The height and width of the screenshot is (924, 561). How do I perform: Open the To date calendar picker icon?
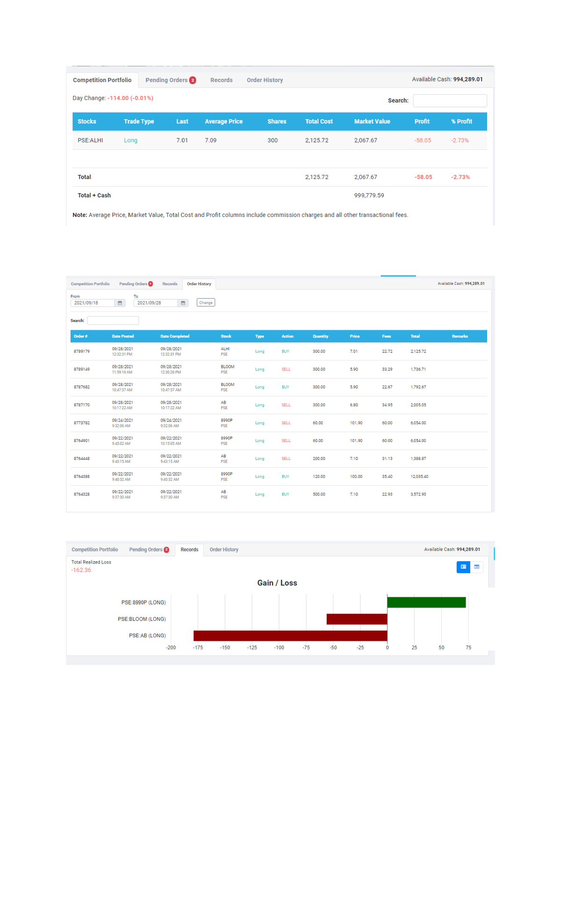183,303
